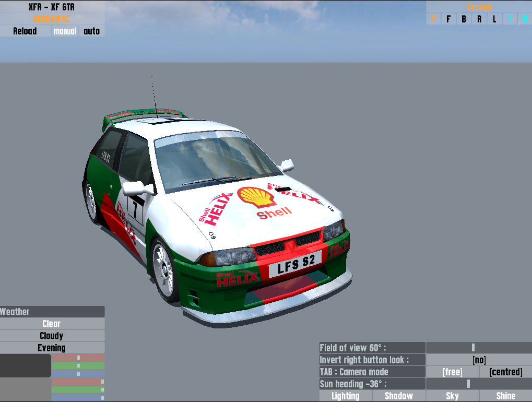Click the R screen button
Screen dimensions: 532x402
tap(479, 19)
